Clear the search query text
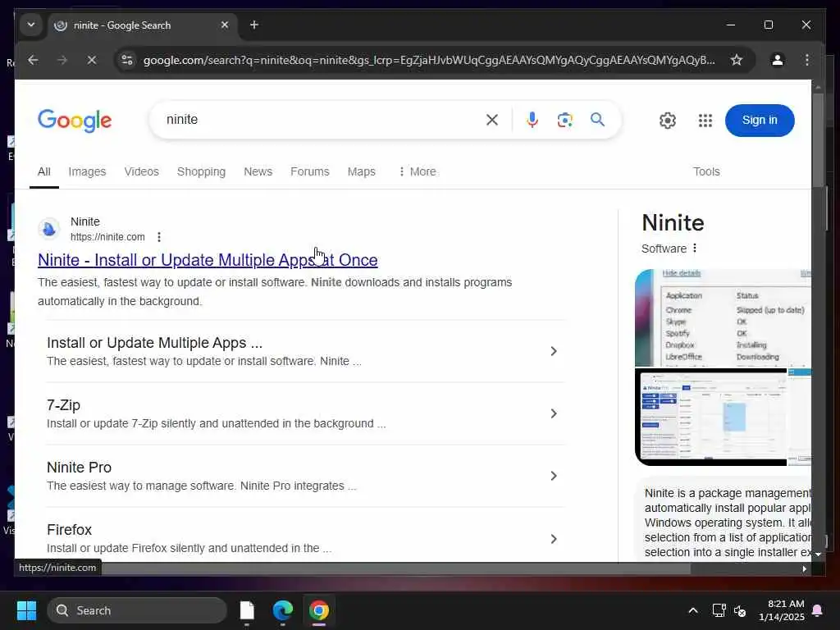The width and height of the screenshot is (840, 630). [x=492, y=120]
